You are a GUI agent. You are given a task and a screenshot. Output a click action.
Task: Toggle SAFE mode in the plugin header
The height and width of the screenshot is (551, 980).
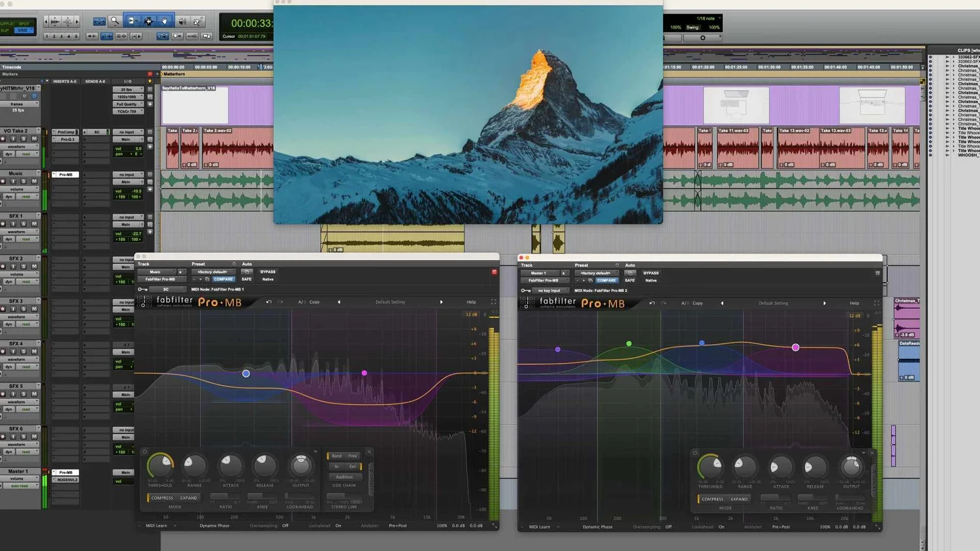click(x=246, y=279)
